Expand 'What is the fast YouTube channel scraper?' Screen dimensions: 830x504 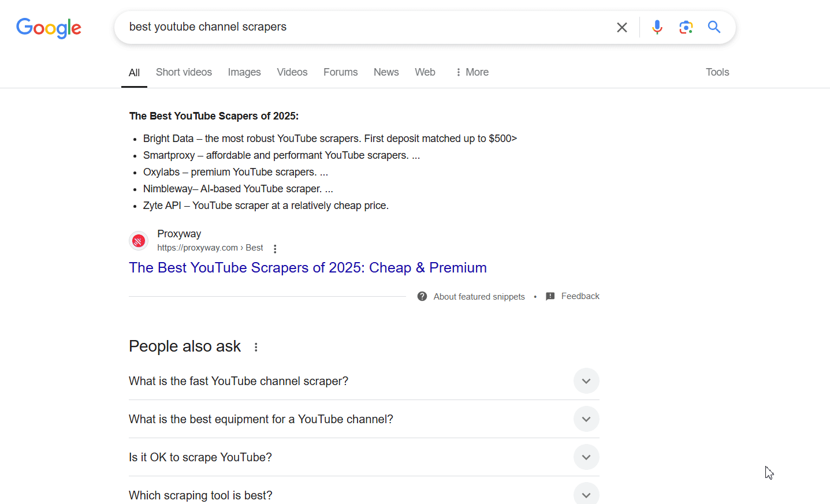(586, 380)
